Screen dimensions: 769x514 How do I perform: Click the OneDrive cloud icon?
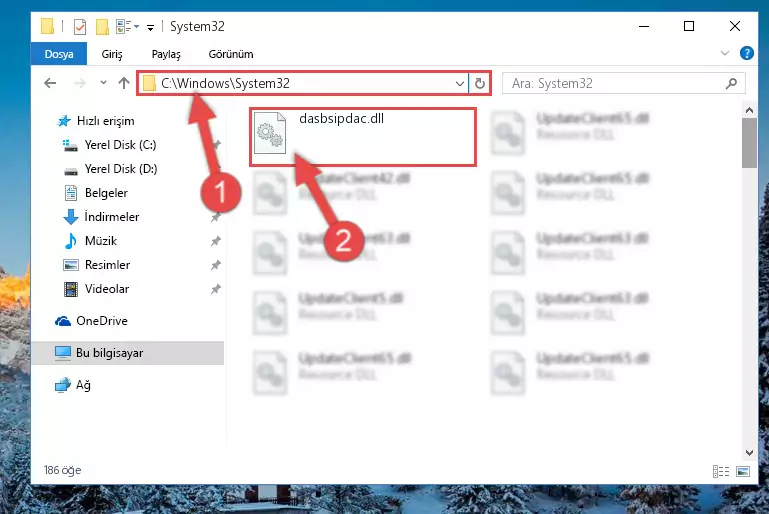pos(63,321)
